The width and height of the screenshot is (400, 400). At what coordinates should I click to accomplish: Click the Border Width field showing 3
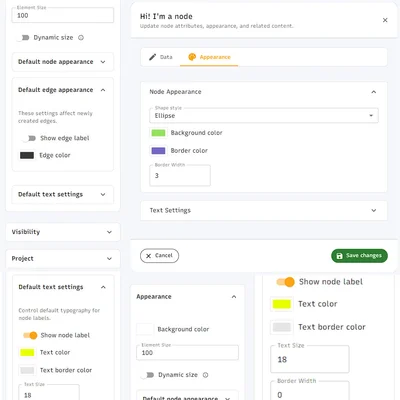point(180,175)
